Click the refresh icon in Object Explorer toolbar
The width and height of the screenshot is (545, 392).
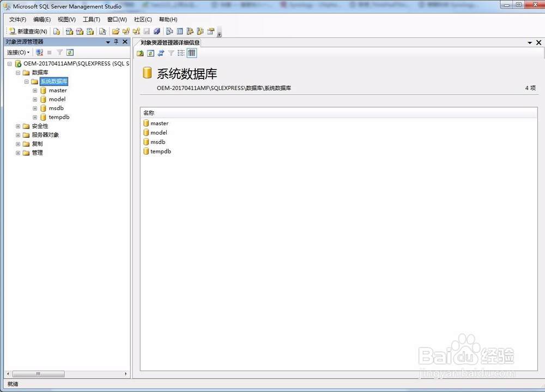pyautogui.click(x=70, y=52)
